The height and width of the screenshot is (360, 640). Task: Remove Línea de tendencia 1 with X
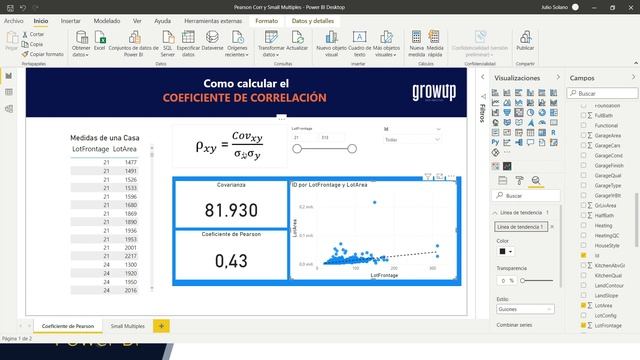[552, 227]
